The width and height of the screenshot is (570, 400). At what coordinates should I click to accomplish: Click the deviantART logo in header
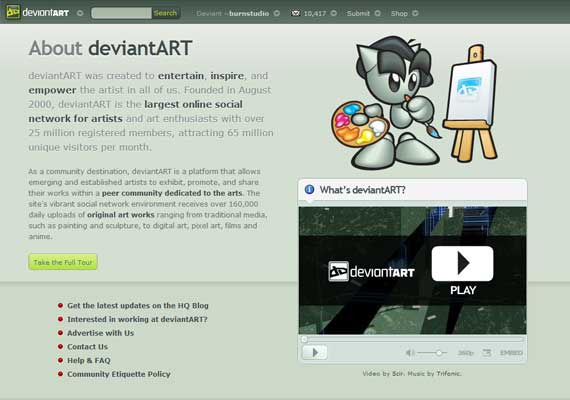(x=38, y=12)
